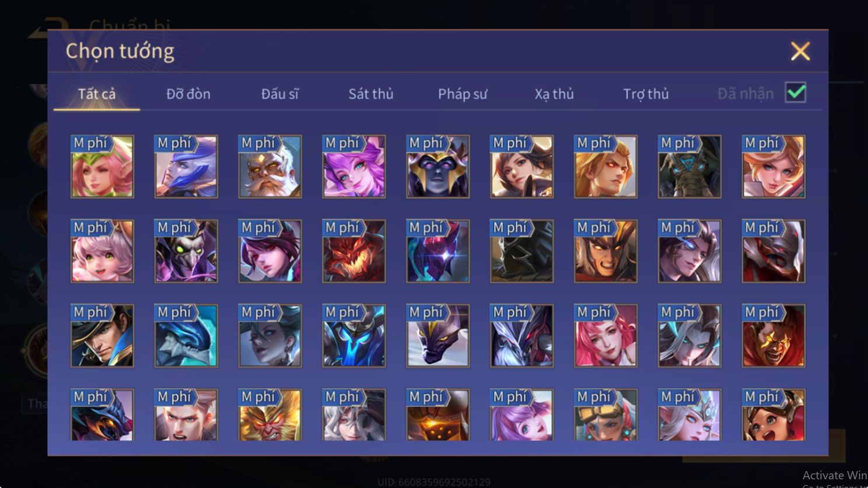The height and width of the screenshot is (488, 868).
Task: Switch to the Đỡ đòn tab
Action: click(188, 94)
